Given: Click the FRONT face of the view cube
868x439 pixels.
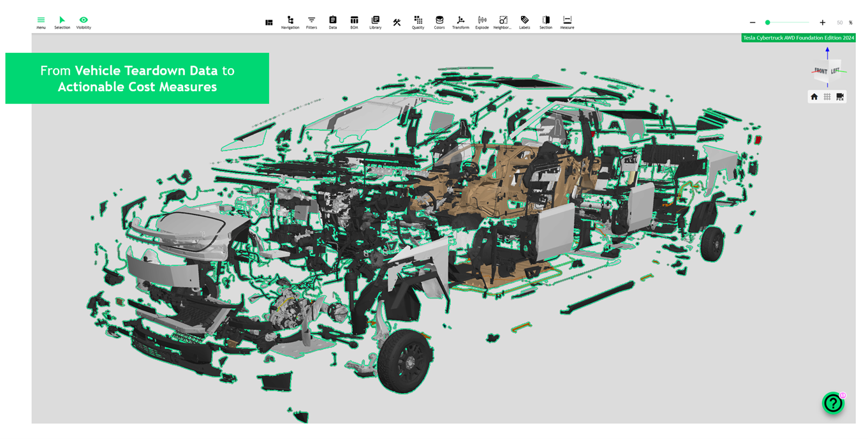Looking at the screenshot, I should [820, 71].
